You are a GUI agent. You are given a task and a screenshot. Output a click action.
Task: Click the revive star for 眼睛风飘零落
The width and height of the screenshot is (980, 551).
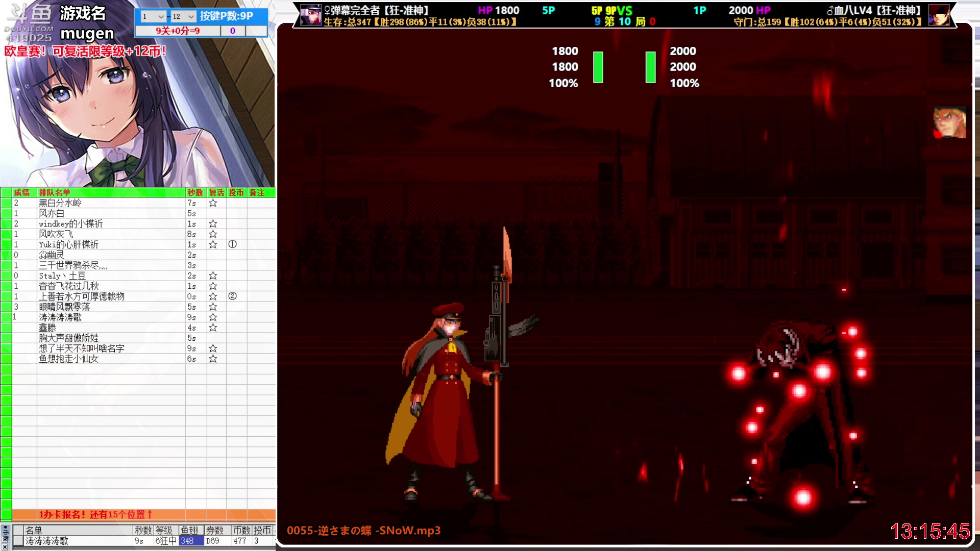point(213,307)
